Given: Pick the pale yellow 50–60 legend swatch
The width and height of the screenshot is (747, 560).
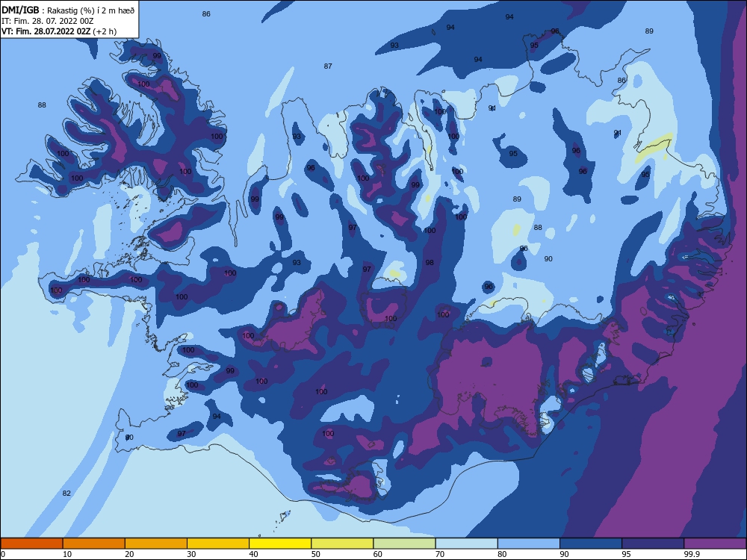Looking at the screenshot, I should tap(343, 544).
